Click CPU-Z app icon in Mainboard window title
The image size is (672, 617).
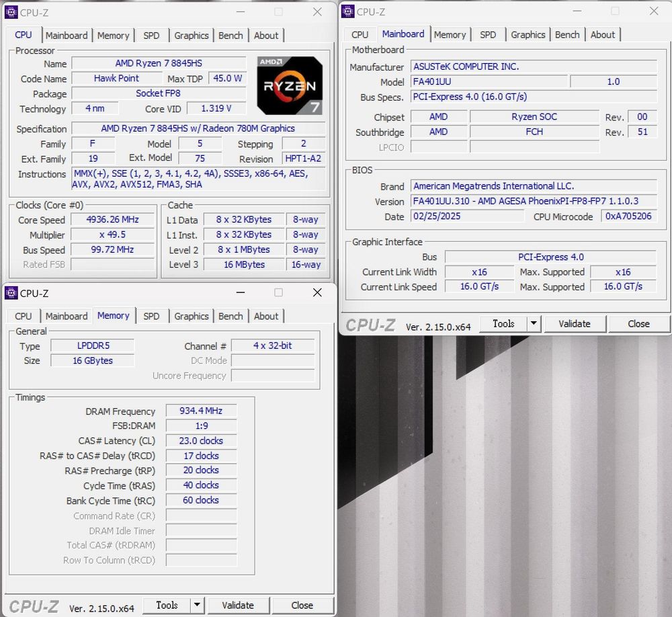[x=347, y=11]
